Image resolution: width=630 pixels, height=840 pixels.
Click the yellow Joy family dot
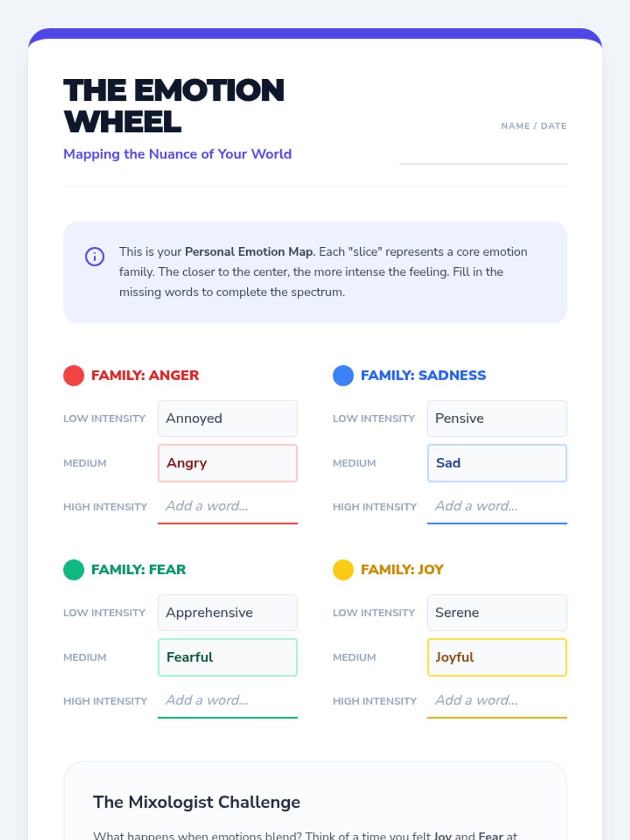click(x=343, y=570)
